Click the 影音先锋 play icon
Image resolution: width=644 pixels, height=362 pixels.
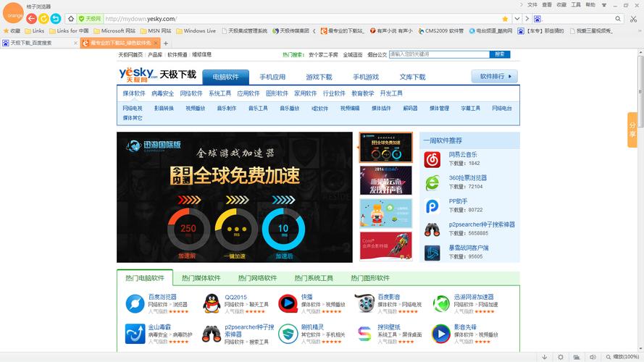point(441,334)
